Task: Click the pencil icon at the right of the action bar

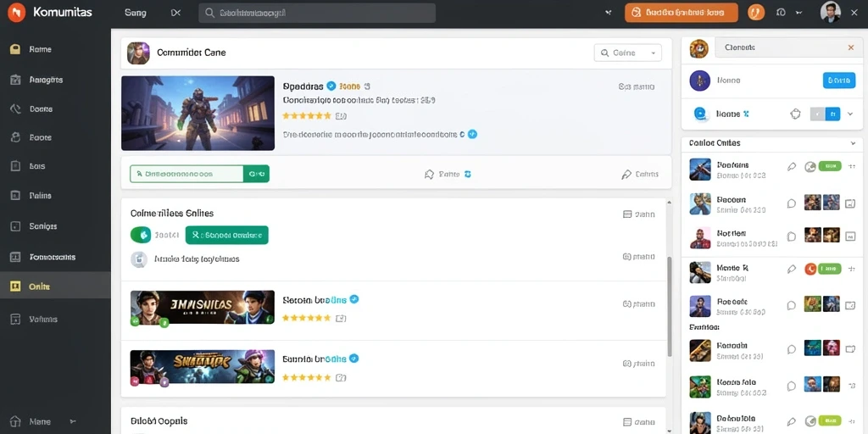Action: pyautogui.click(x=626, y=175)
